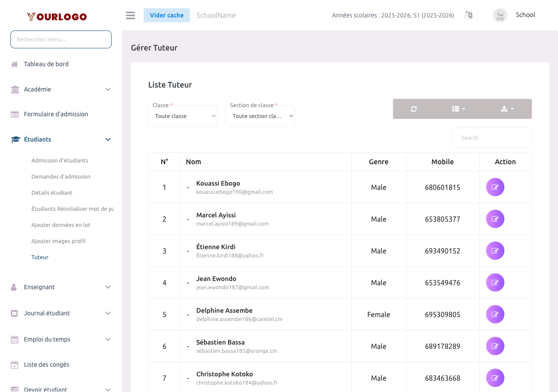Click the hamburger menu toggle icon

click(x=130, y=15)
